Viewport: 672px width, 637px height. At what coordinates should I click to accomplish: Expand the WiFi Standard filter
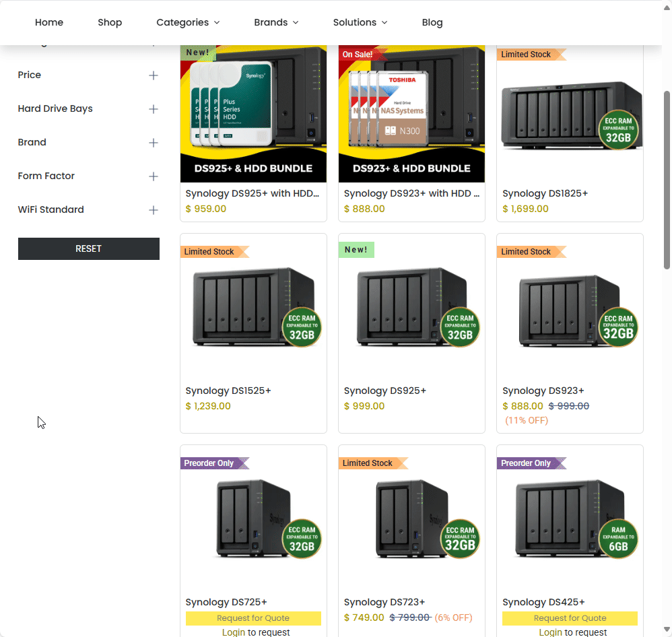click(153, 210)
